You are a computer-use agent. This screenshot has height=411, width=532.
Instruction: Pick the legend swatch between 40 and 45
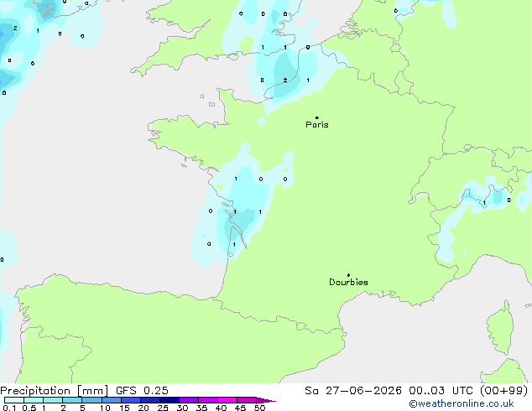coord(227,400)
